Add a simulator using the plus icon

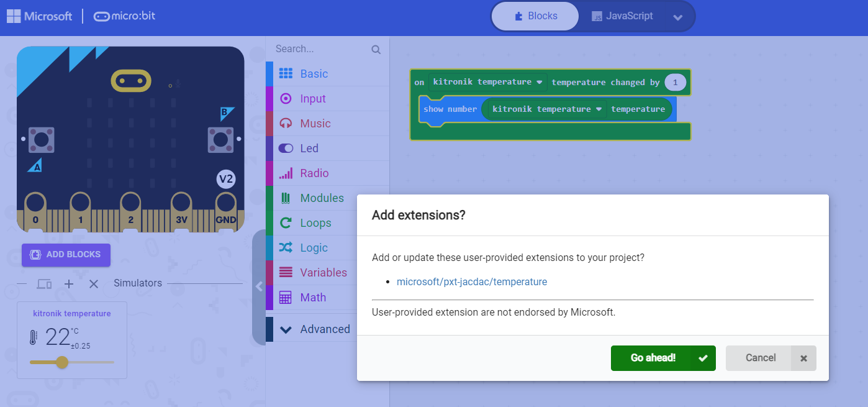[x=68, y=283]
